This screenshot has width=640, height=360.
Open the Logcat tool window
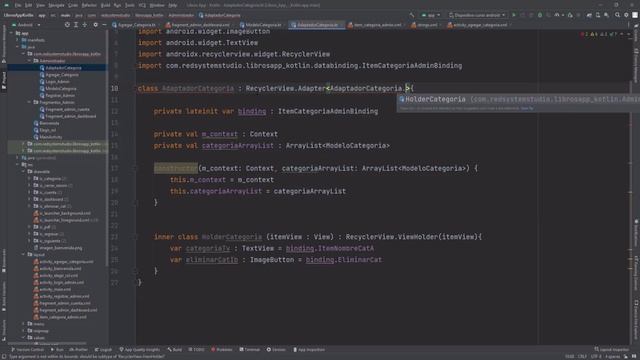103,350
